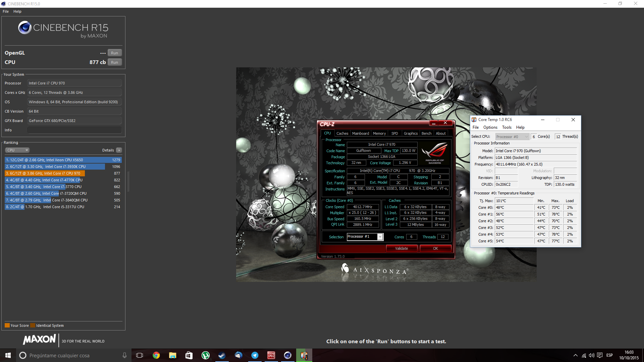Close the CPU-Z window
Image resolution: width=644 pixels, height=362 pixels.
click(x=445, y=123)
